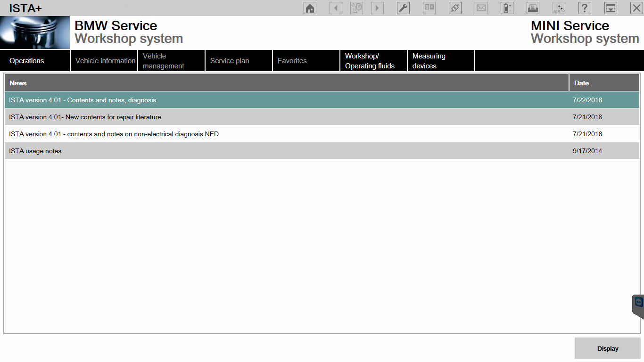Screen dimensions: 644x362
Task: Click the 7/22/2016 date cell
Action: click(x=587, y=100)
